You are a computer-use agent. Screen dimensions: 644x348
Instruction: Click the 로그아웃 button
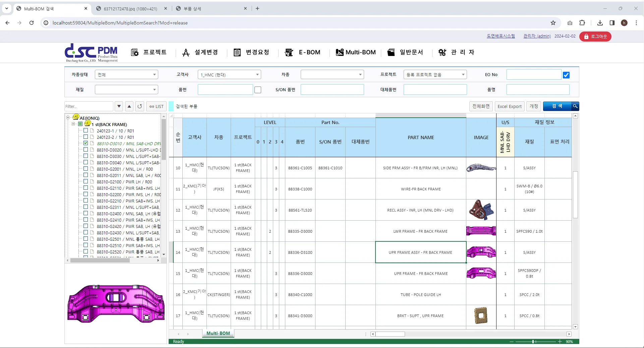595,37
